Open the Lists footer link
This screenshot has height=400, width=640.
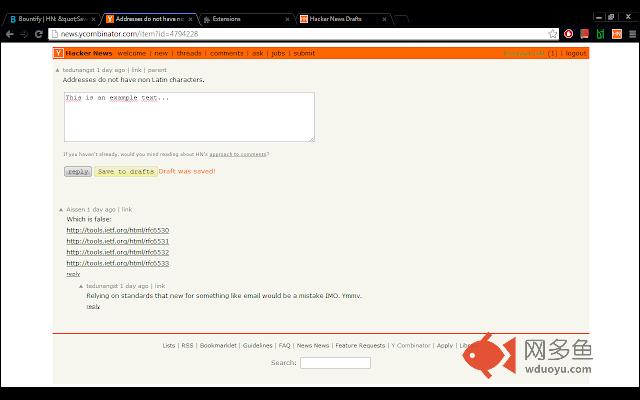tap(169, 345)
